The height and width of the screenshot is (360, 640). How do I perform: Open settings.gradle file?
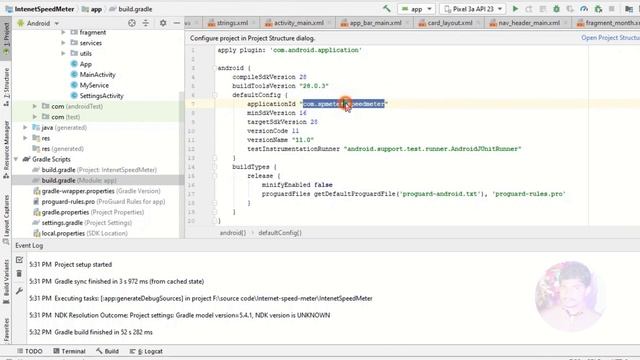pyautogui.click(x=82, y=223)
